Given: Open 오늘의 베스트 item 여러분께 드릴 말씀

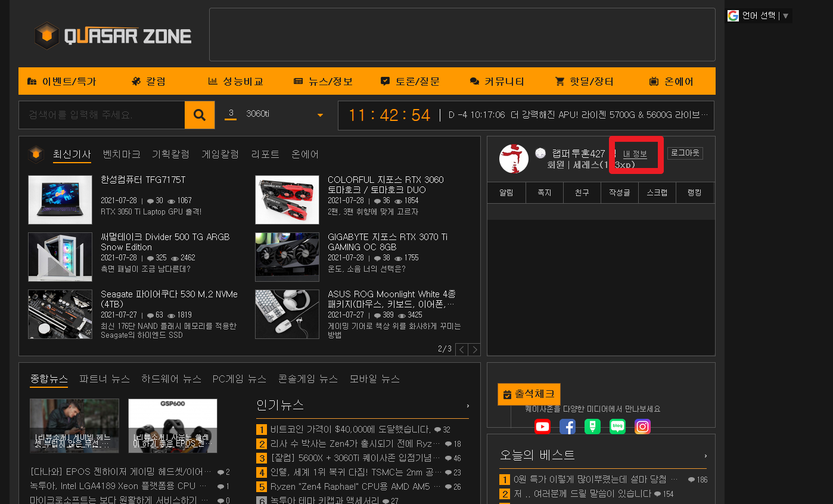Looking at the screenshot, I should pyautogui.click(x=582, y=494).
